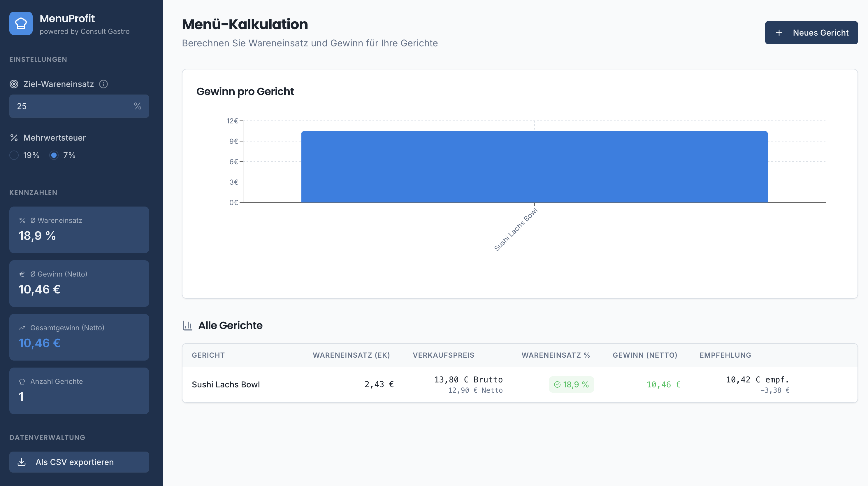Open the EINSTELLUNGEN section header
This screenshot has width=868, height=486.
pos(38,59)
